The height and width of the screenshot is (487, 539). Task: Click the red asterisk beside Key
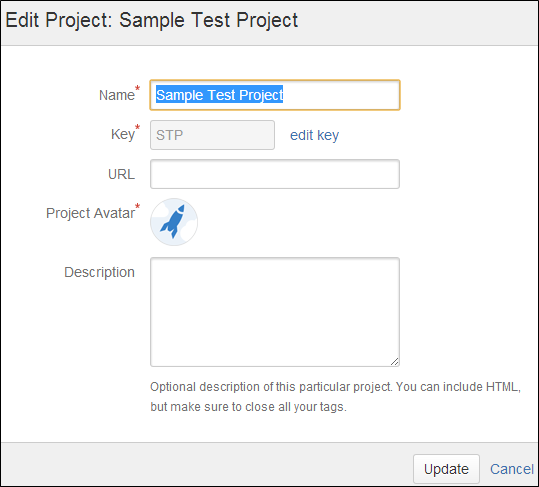pos(138,127)
